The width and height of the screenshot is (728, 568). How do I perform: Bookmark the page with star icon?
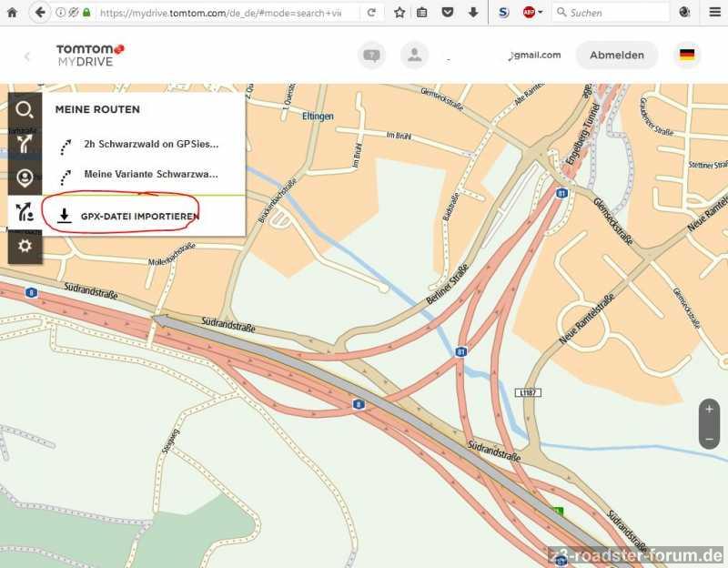(399, 13)
